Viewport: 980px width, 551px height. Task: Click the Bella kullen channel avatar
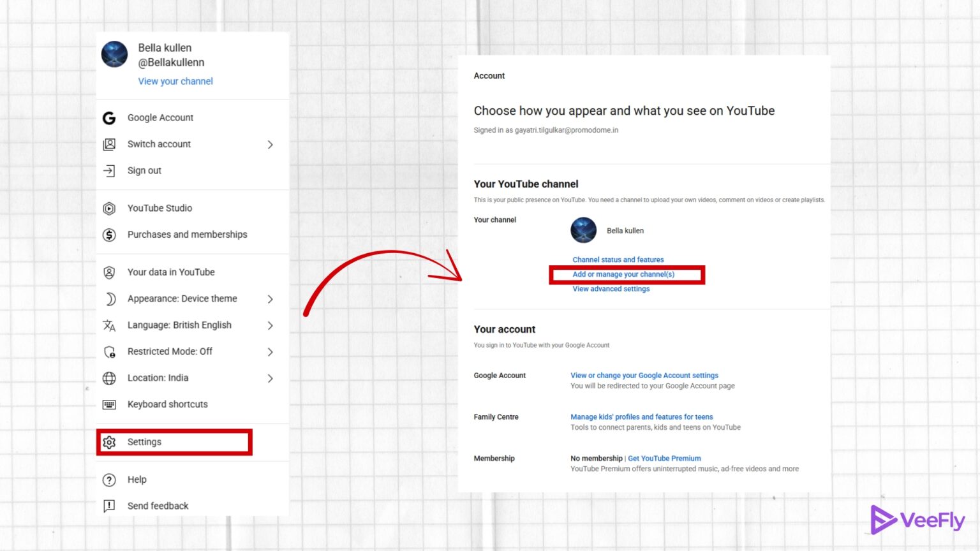coord(583,230)
